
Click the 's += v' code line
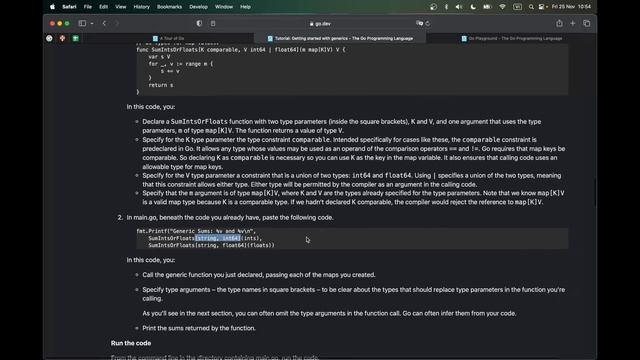coord(170,71)
